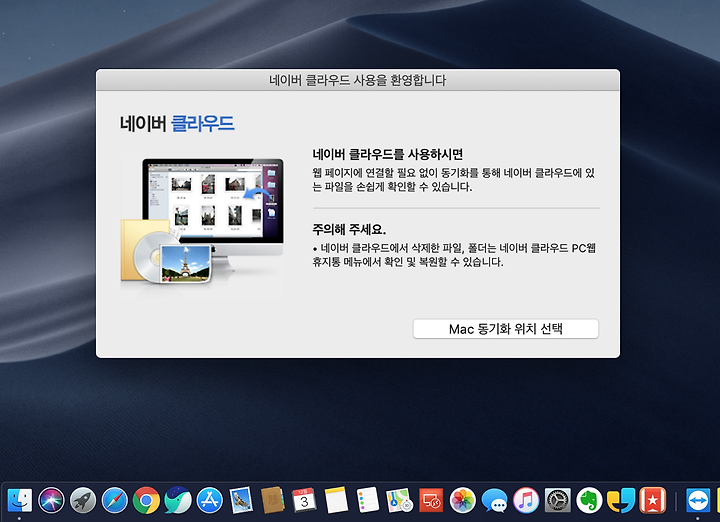Open the Photos flower icon
Viewport: 720px width, 522px height.
(x=462, y=500)
